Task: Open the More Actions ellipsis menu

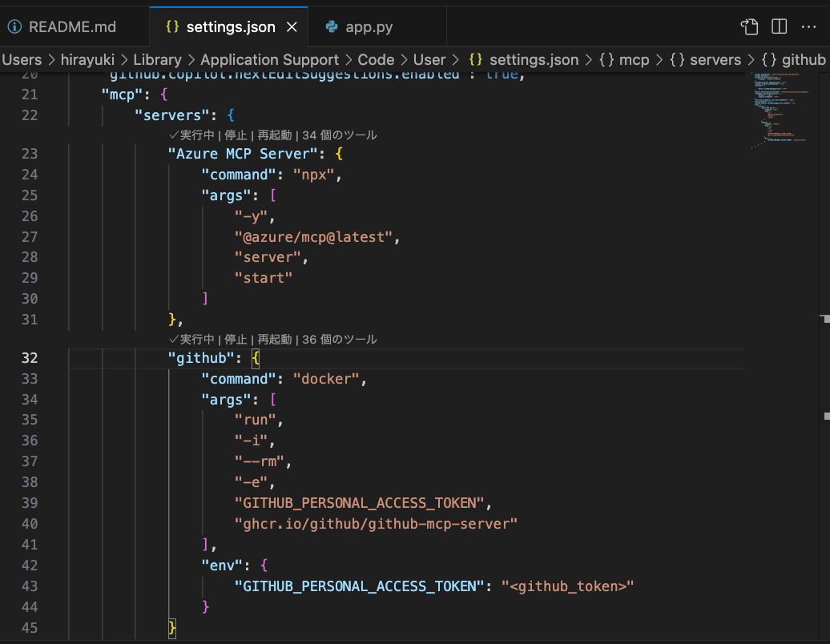Action: point(809,26)
